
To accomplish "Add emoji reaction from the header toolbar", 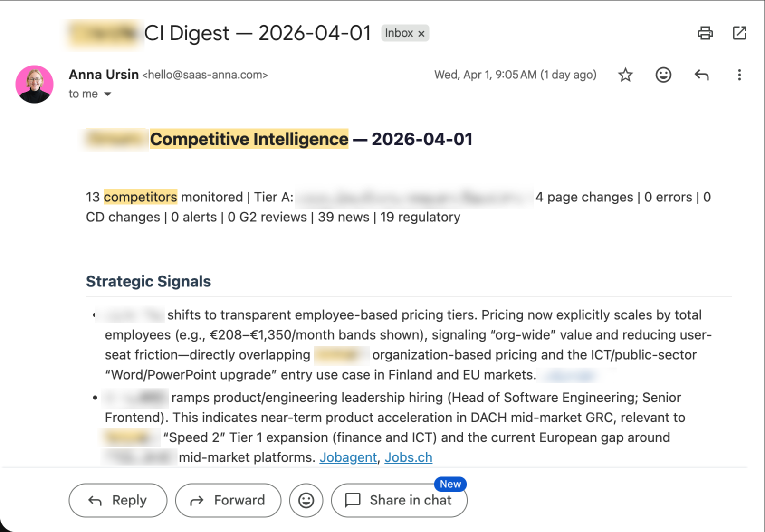I will click(x=663, y=75).
